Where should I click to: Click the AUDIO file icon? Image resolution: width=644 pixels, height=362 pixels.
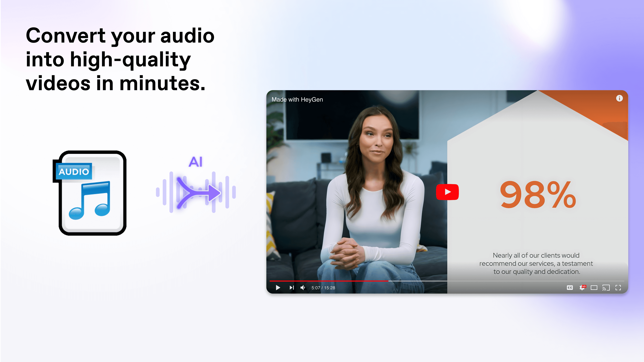tap(90, 193)
